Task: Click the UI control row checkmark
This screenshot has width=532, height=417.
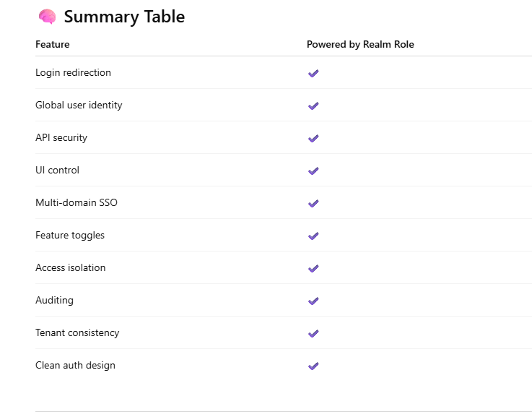Action: (x=313, y=171)
